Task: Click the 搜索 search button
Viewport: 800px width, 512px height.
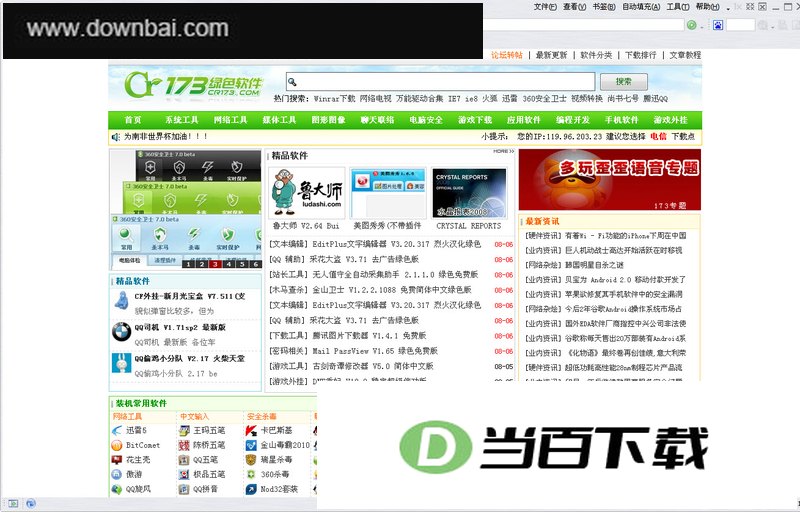Action: (x=624, y=82)
